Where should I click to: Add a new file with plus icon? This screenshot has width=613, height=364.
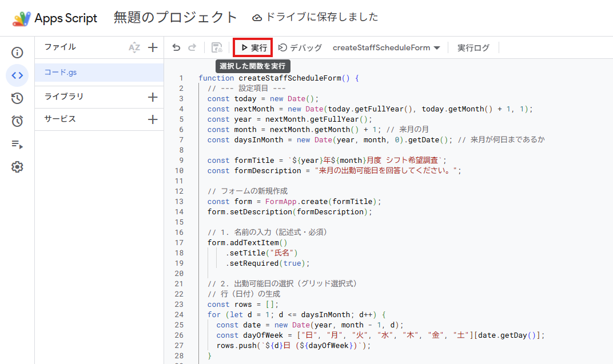153,47
